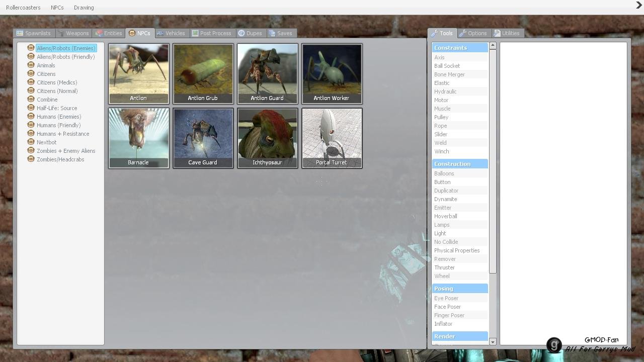Click the arrow icon at top-right corner
This screenshot has width=644, height=362.
tap(639, 6)
